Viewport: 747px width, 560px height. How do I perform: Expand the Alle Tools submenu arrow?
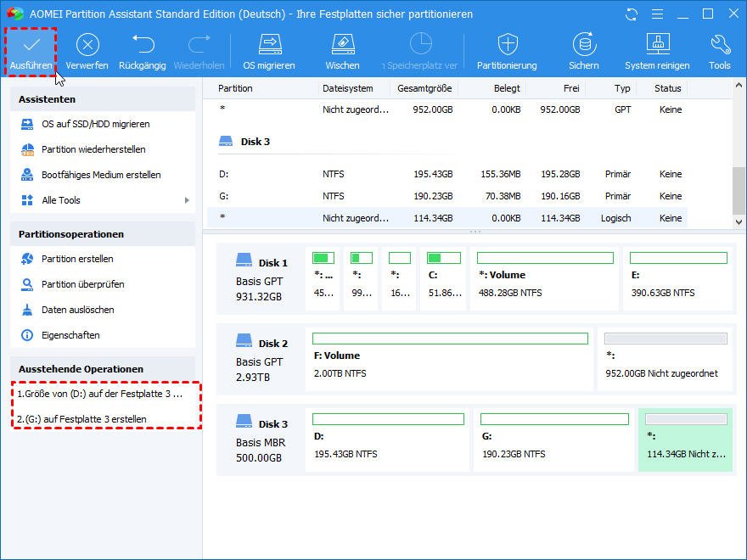click(187, 200)
